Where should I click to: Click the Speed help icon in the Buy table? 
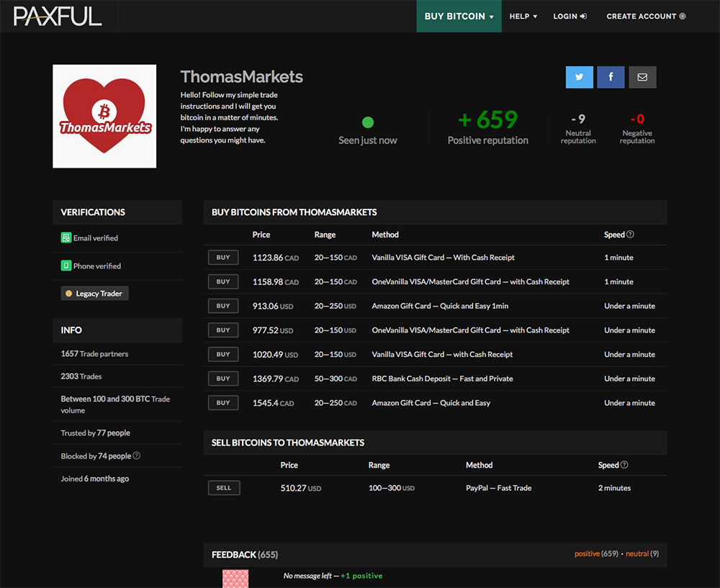[630, 234]
